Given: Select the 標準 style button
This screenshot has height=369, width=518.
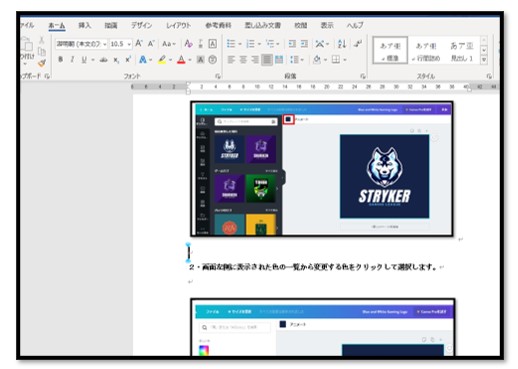Looking at the screenshot, I should (x=390, y=50).
